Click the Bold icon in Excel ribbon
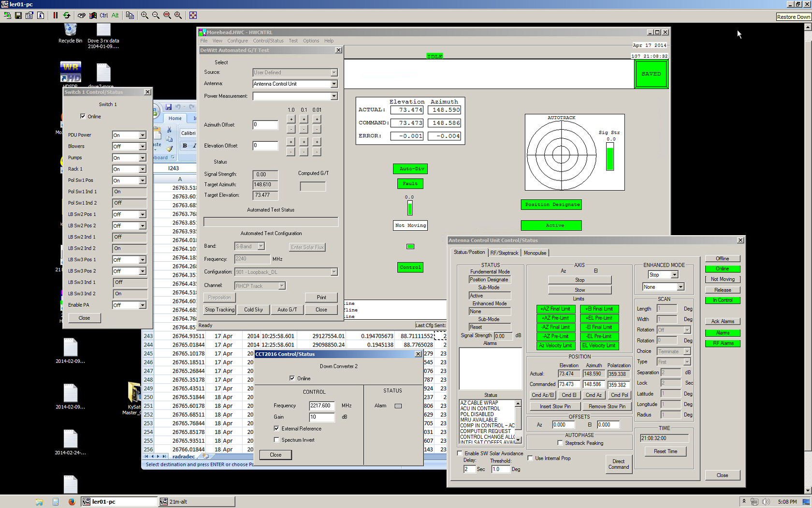This screenshot has width=812, height=508. tap(185, 146)
